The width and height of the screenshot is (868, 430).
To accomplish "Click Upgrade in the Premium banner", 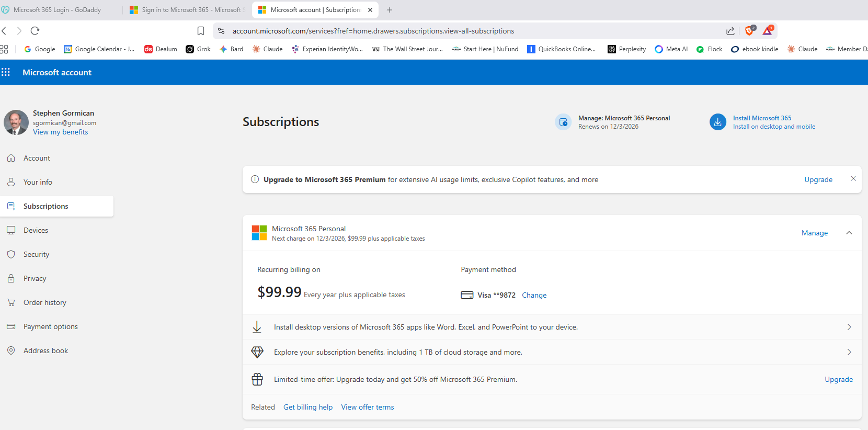I will 818,179.
